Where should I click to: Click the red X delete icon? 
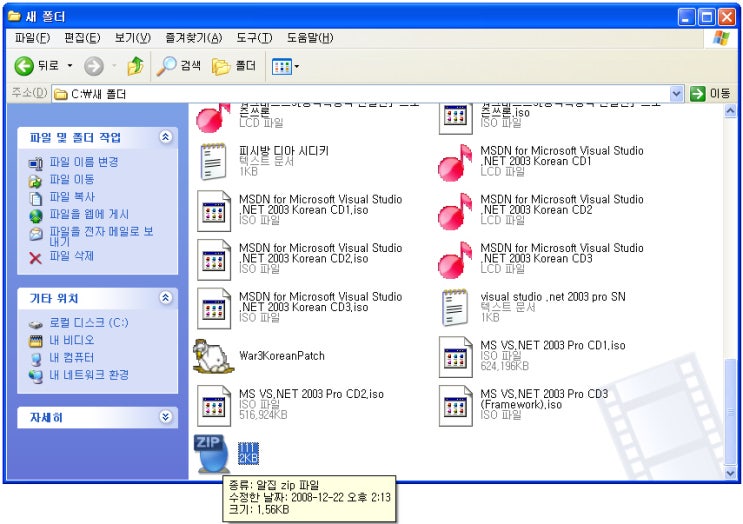(x=36, y=258)
